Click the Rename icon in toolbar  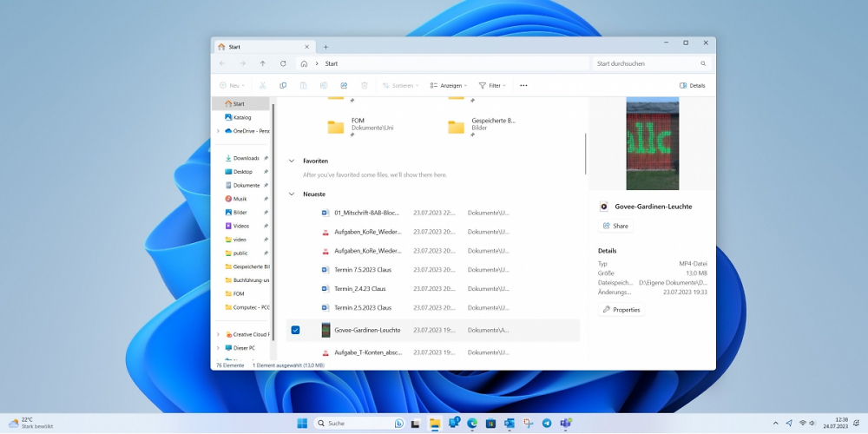click(x=324, y=86)
